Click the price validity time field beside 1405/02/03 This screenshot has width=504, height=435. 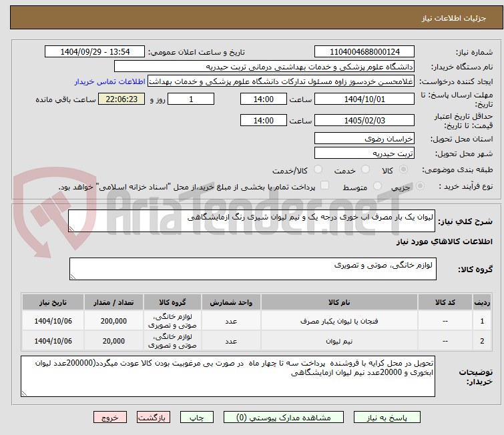264,120
